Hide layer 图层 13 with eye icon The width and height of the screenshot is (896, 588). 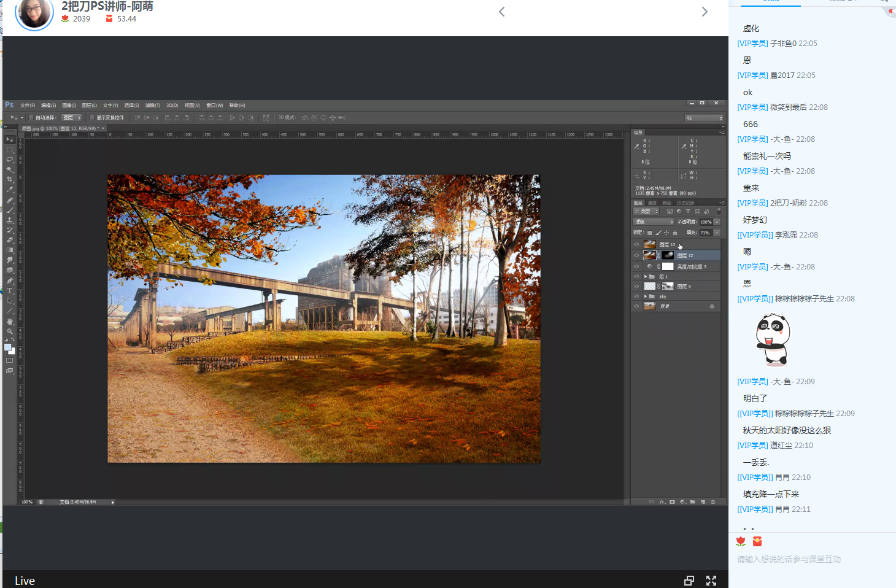(x=636, y=244)
